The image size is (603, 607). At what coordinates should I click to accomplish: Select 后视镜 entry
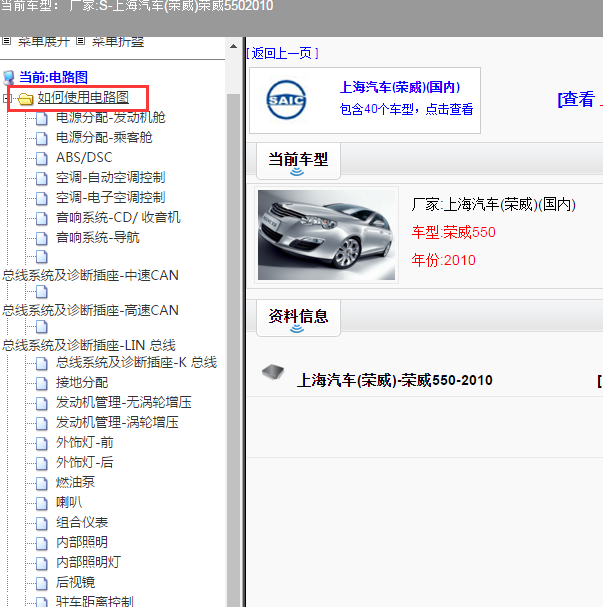click(75, 583)
